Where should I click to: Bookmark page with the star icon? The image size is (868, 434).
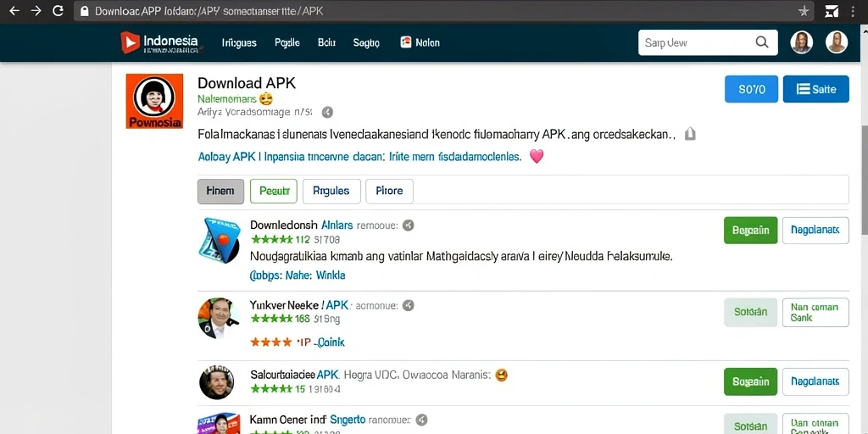[804, 11]
